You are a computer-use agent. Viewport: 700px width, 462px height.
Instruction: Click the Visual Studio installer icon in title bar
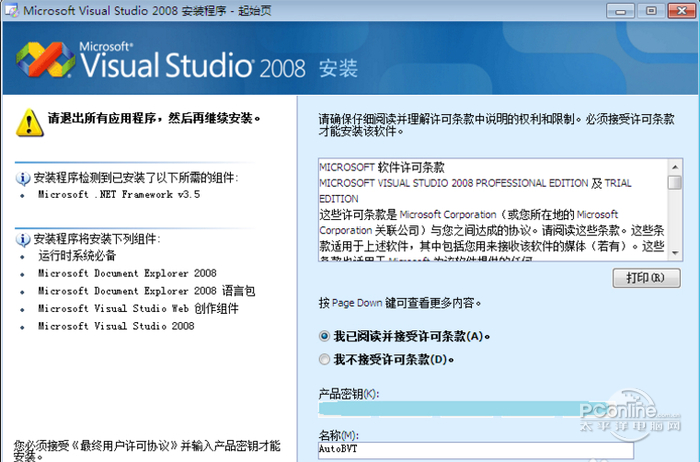[x=11, y=10]
